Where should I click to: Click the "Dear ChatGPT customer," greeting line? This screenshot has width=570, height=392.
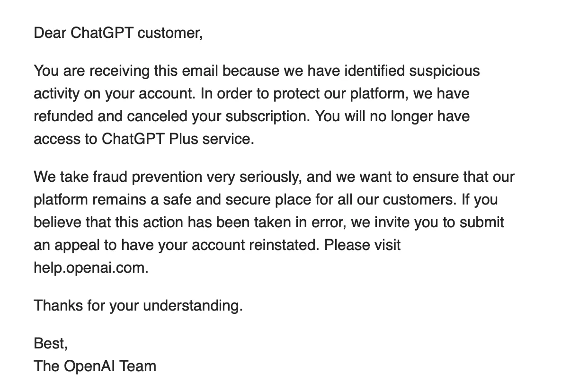coord(118,33)
